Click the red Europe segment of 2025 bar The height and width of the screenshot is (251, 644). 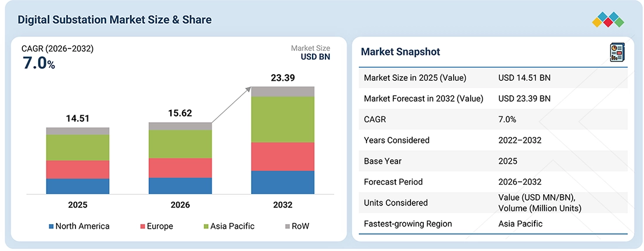(78, 170)
